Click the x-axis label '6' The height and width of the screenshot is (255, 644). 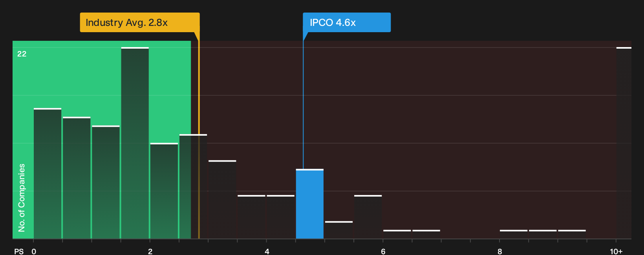(383, 251)
